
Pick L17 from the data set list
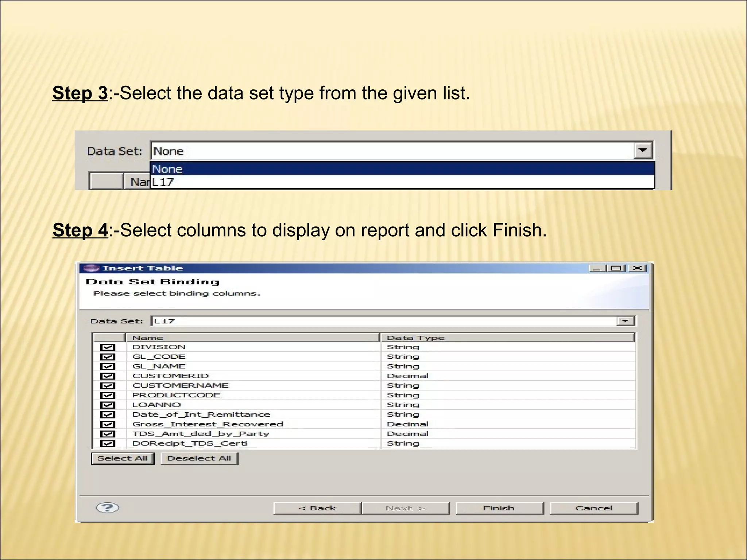pos(402,182)
